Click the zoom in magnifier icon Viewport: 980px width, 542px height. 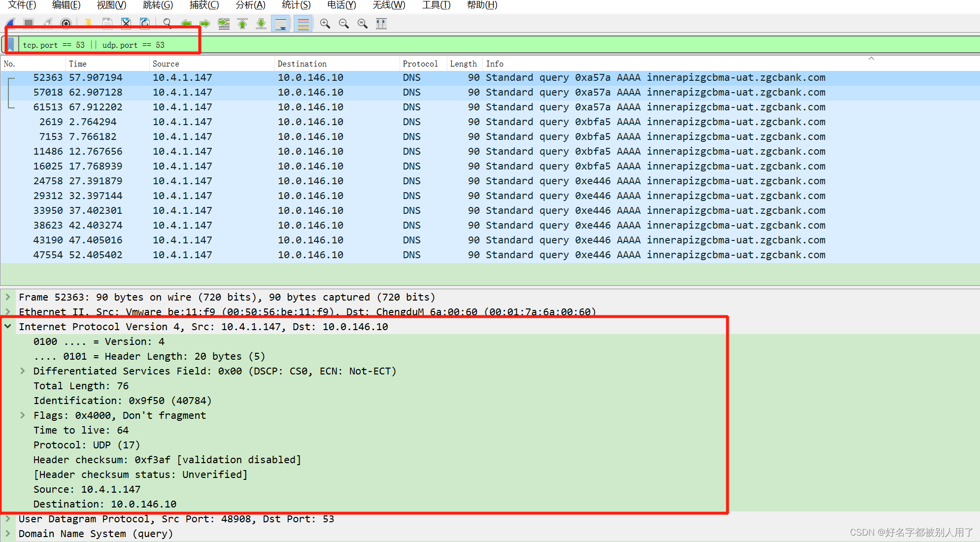coord(325,23)
